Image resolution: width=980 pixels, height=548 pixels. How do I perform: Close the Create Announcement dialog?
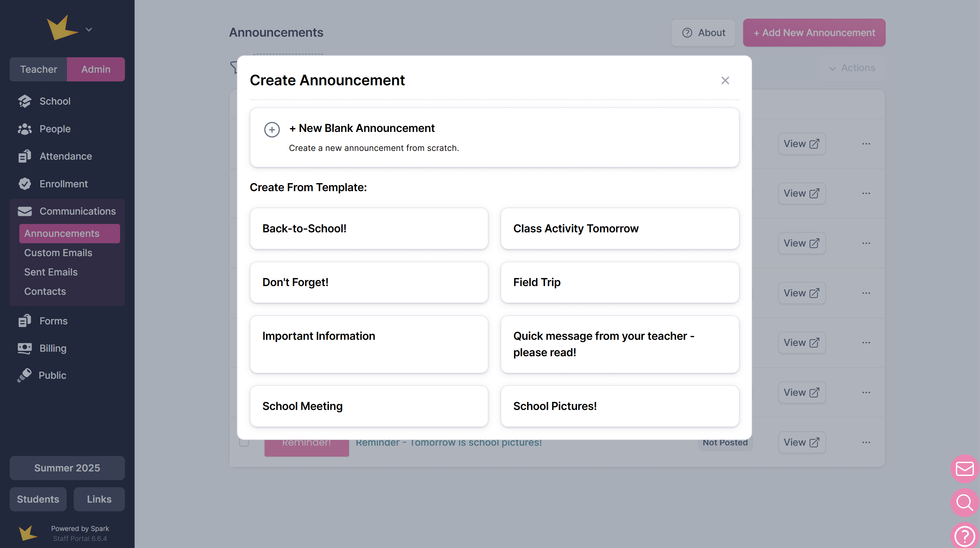pyautogui.click(x=725, y=81)
